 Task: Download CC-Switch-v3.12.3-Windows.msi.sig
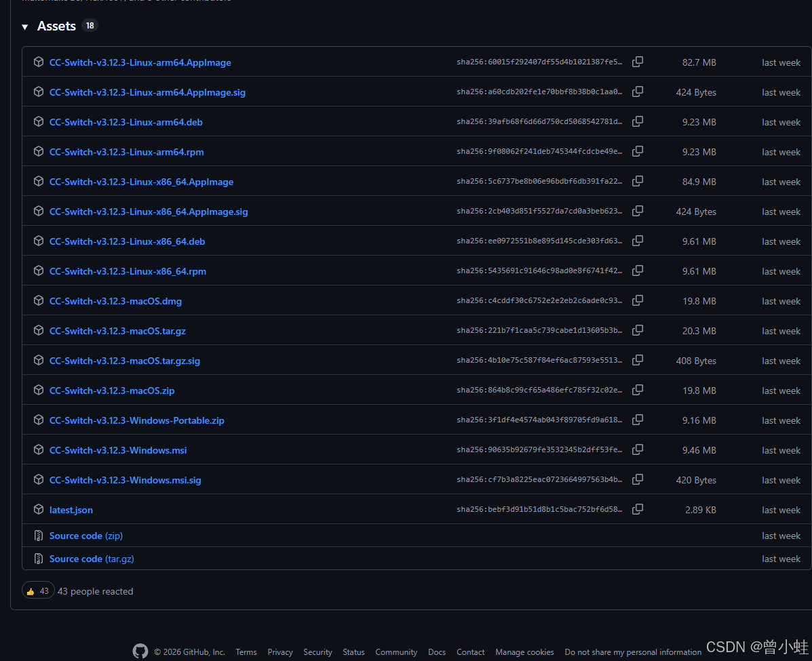point(125,481)
